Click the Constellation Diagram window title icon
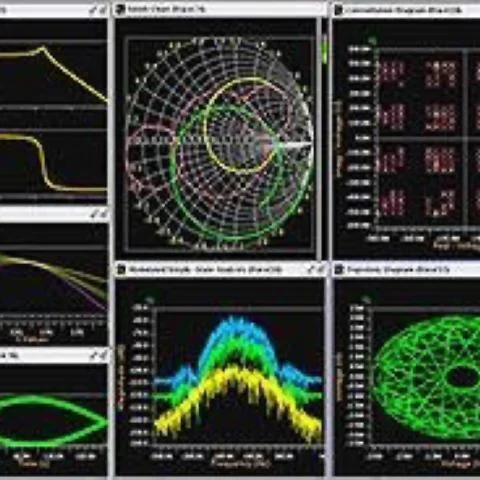Screen dimensions: 480x480 (x=338, y=10)
